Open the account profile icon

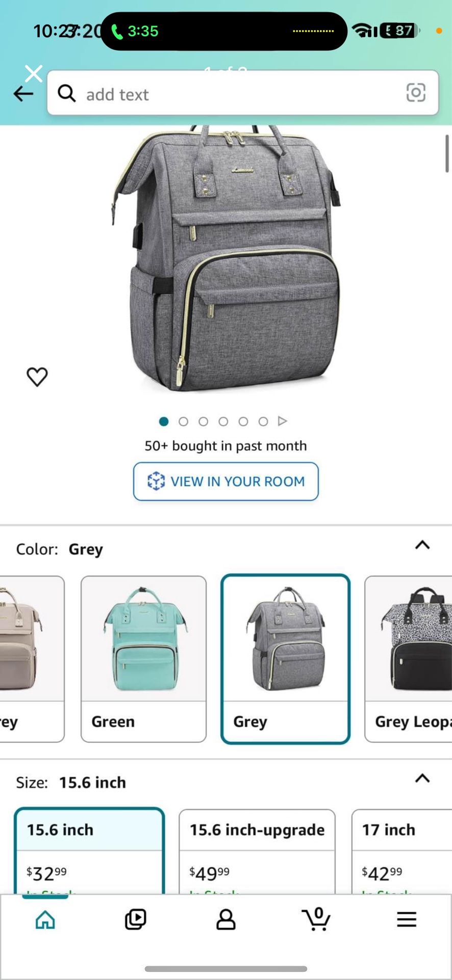(x=226, y=920)
